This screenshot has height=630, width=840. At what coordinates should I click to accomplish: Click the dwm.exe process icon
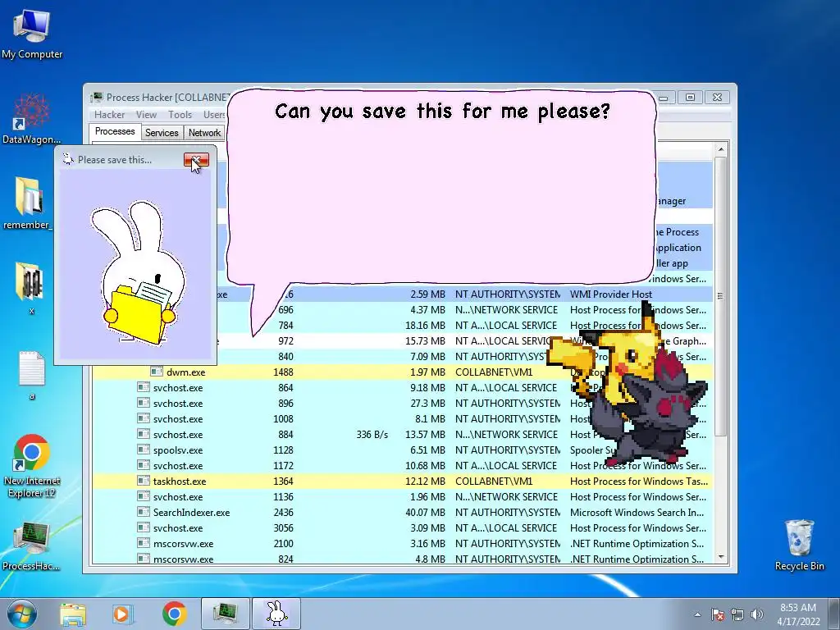157,372
